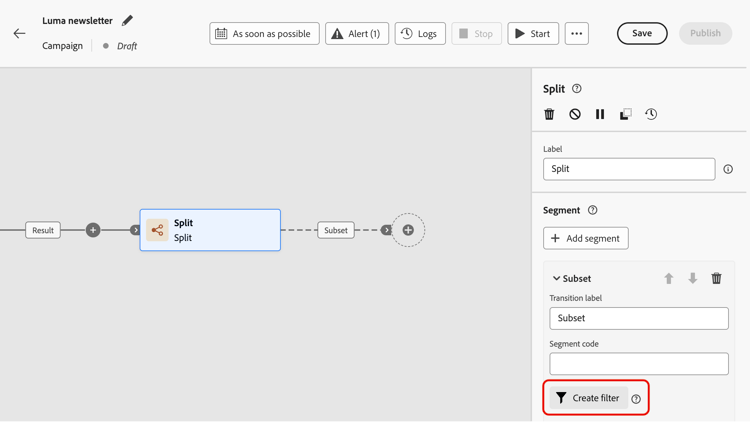Open the As soon as possible schedule
Image resolution: width=750 pixels, height=422 pixels.
(264, 34)
